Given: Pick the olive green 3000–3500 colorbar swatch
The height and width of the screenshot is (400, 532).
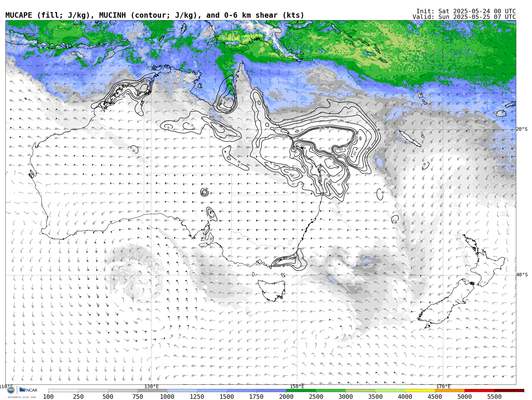Looking at the screenshot, I should (361, 391).
